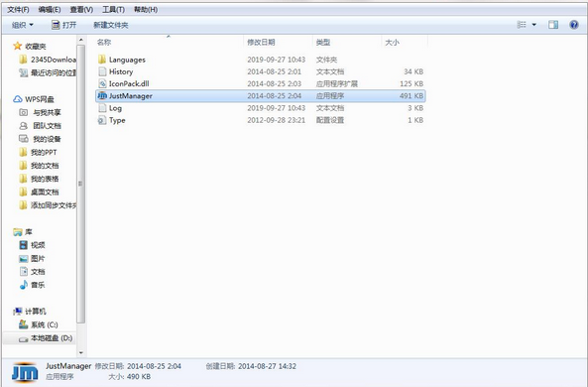Click the 491 KB size cell
The height and width of the screenshot is (387, 588).
coord(412,95)
